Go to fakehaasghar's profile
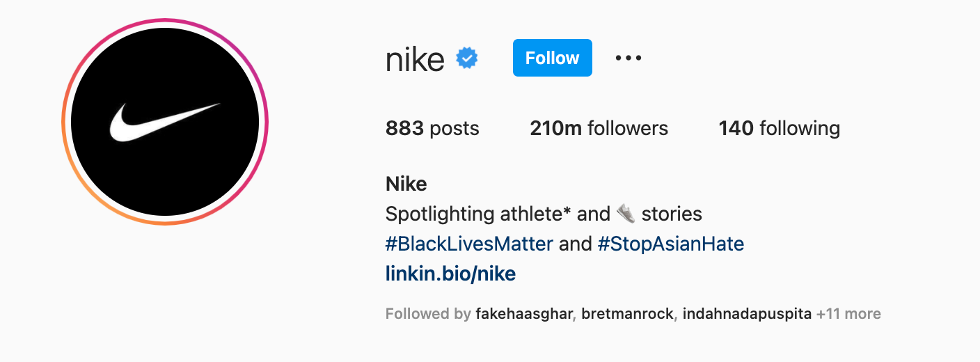Image resolution: width=980 pixels, height=362 pixels. [x=524, y=314]
